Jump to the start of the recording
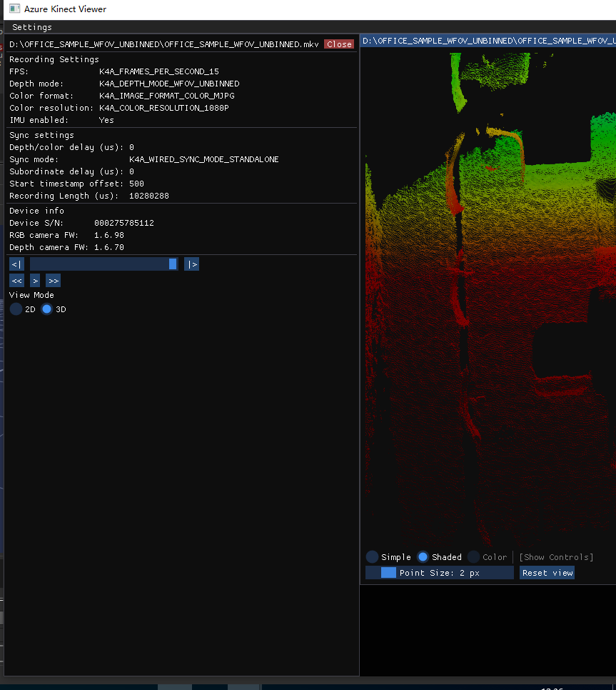This screenshot has width=616, height=690. coord(16,264)
